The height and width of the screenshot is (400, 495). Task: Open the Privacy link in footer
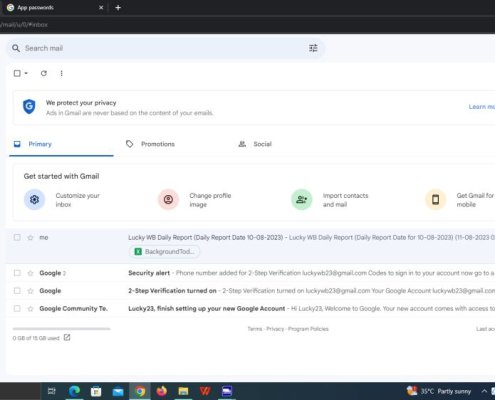pos(275,329)
